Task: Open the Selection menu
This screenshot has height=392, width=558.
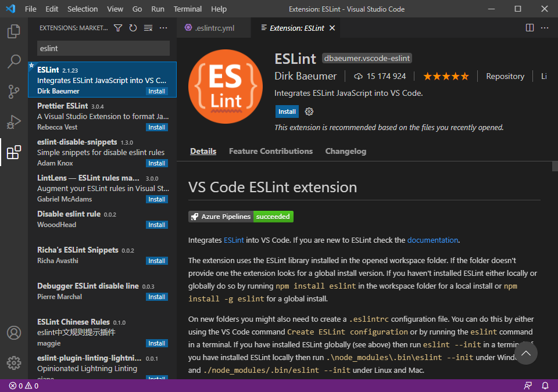Action: [83, 9]
